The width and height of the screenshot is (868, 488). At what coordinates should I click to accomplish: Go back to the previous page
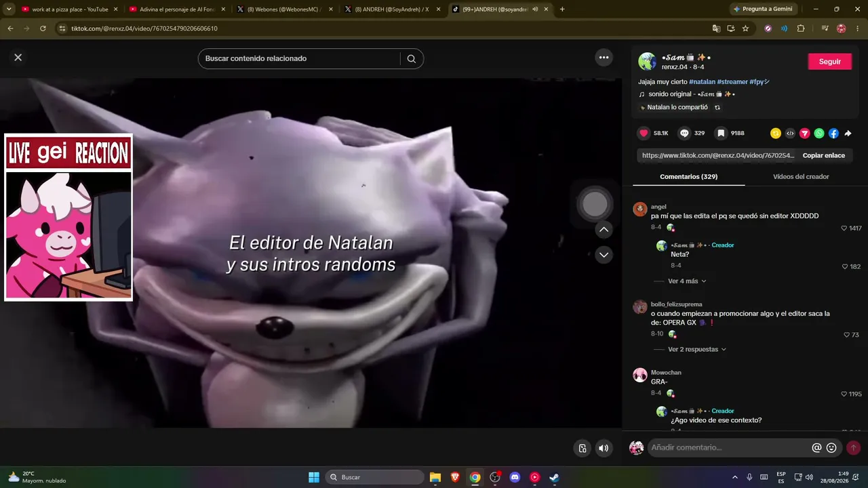(x=10, y=28)
